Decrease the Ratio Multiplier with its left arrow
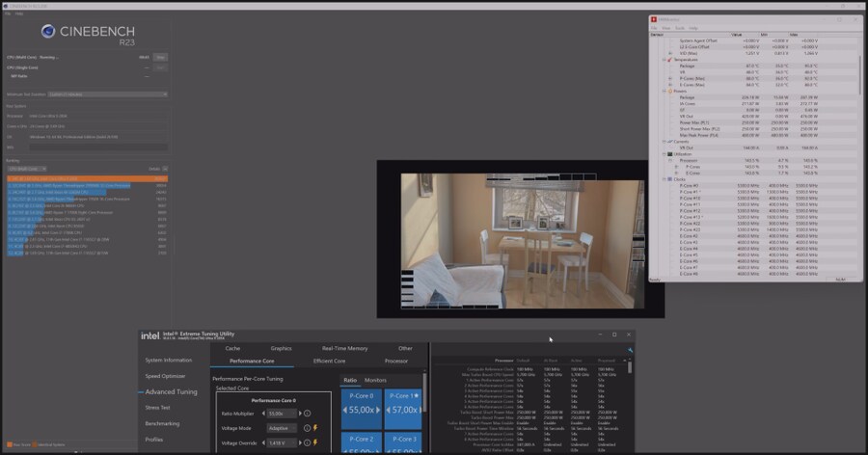The width and height of the screenshot is (868, 455). pyautogui.click(x=263, y=414)
